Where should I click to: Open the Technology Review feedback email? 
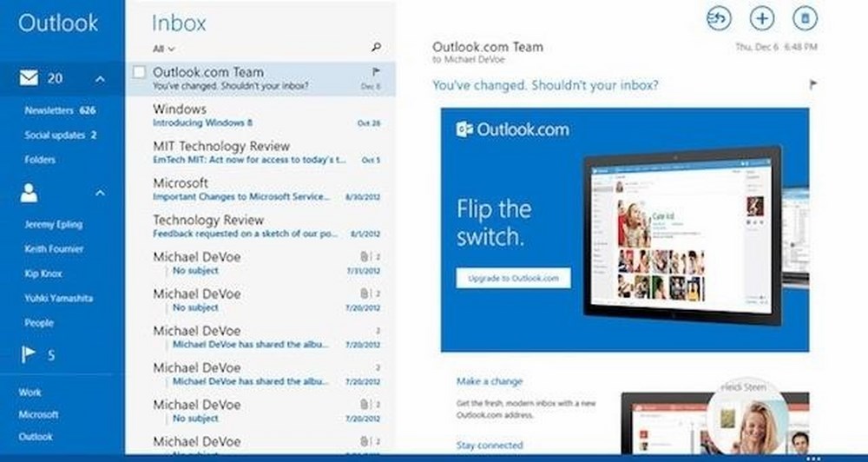coord(260,226)
